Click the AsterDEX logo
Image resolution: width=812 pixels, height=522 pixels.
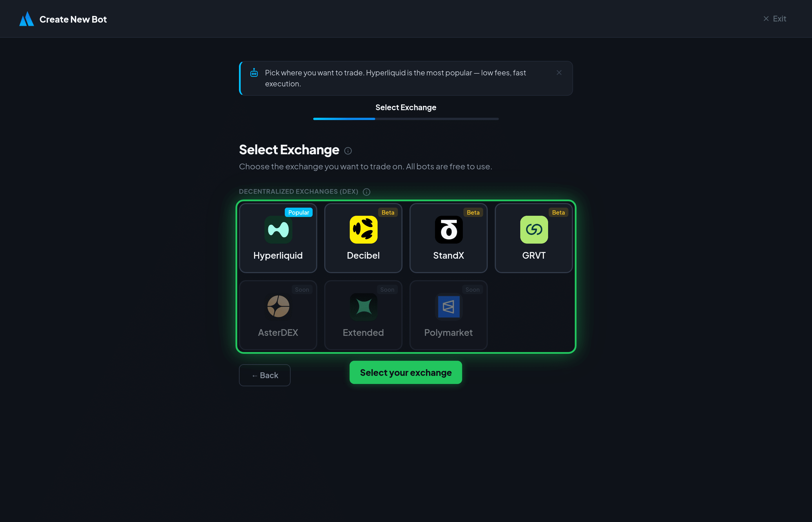point(278,307)
